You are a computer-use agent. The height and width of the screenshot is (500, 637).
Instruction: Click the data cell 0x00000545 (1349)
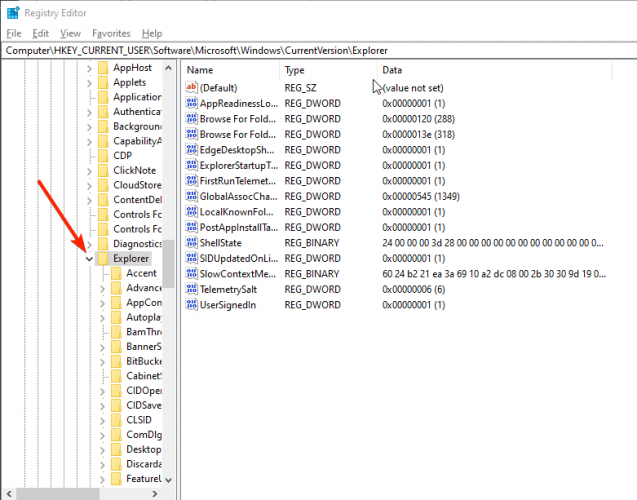[x=421, y=197]
